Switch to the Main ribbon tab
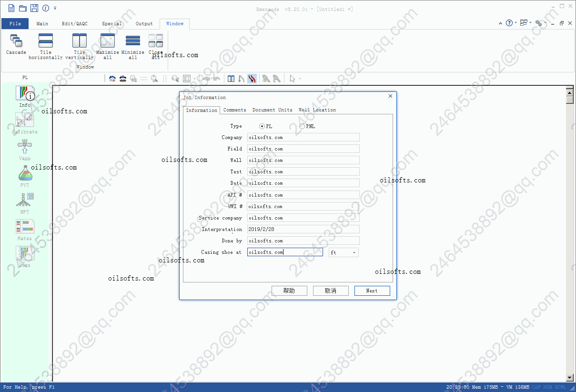576x392 pixels. (x=42, y=23)
